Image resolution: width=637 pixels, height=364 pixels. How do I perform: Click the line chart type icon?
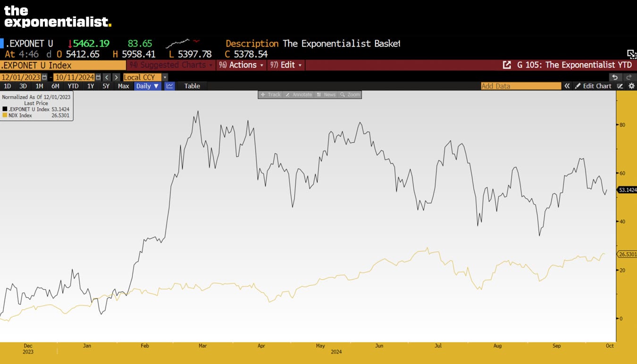[170, 86]
